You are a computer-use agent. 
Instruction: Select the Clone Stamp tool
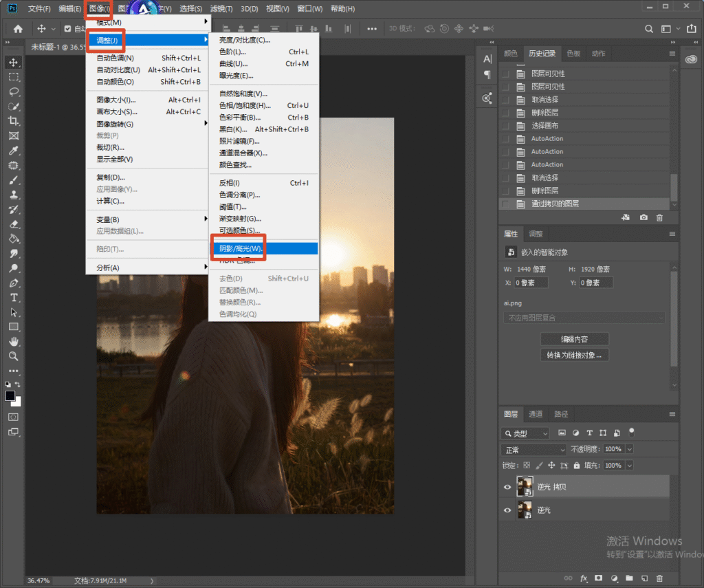14,195
